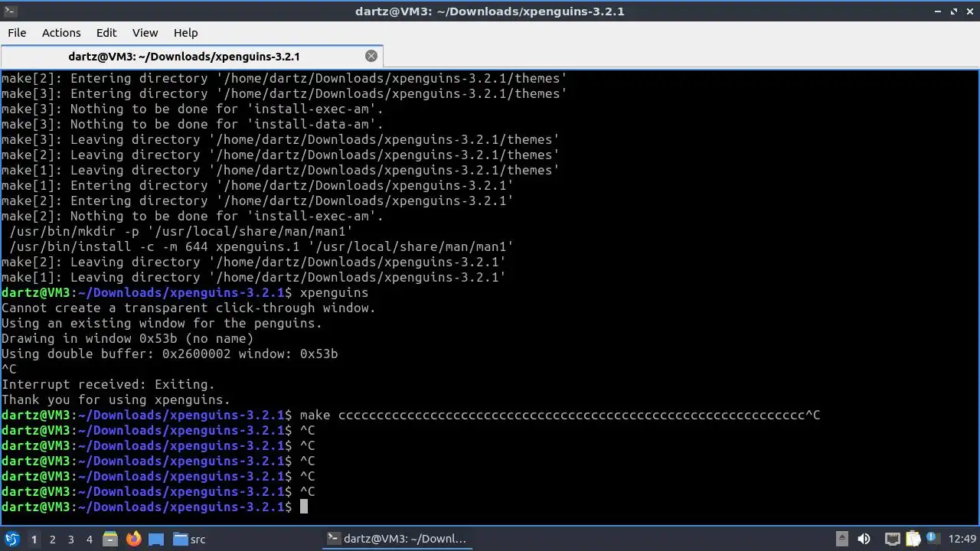
Task: Click 'Cannot create a transparent click-through window.' line
Action: tap(188, 308)
